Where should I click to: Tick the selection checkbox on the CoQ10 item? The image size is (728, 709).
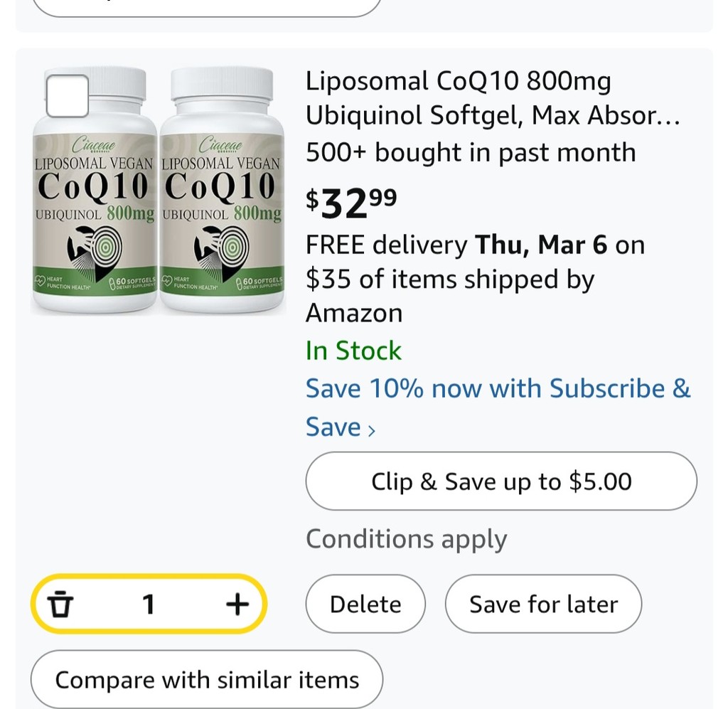tap(68, 96)
